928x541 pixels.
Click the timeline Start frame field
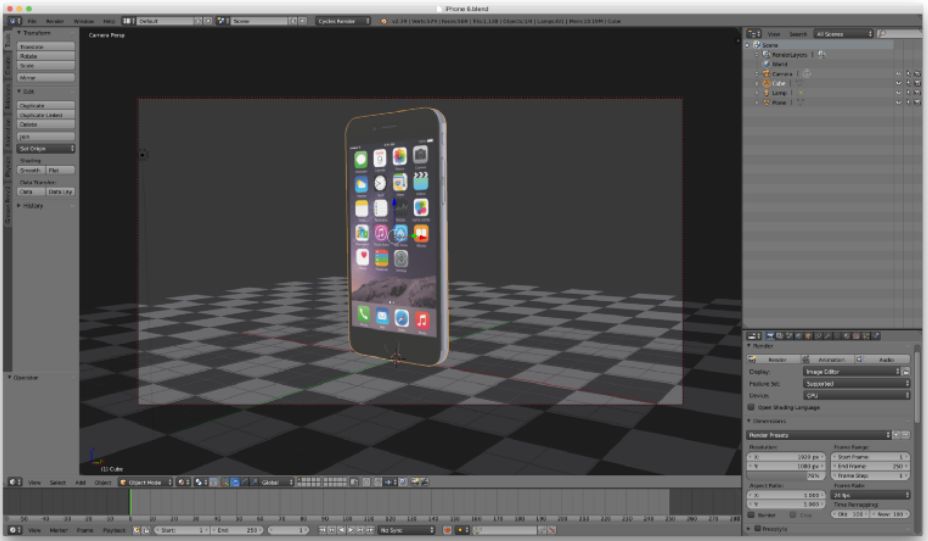(182, 530)
